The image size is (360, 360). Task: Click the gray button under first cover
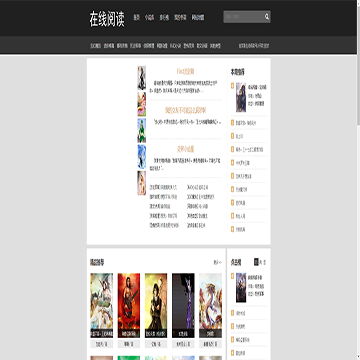(102, 344)
